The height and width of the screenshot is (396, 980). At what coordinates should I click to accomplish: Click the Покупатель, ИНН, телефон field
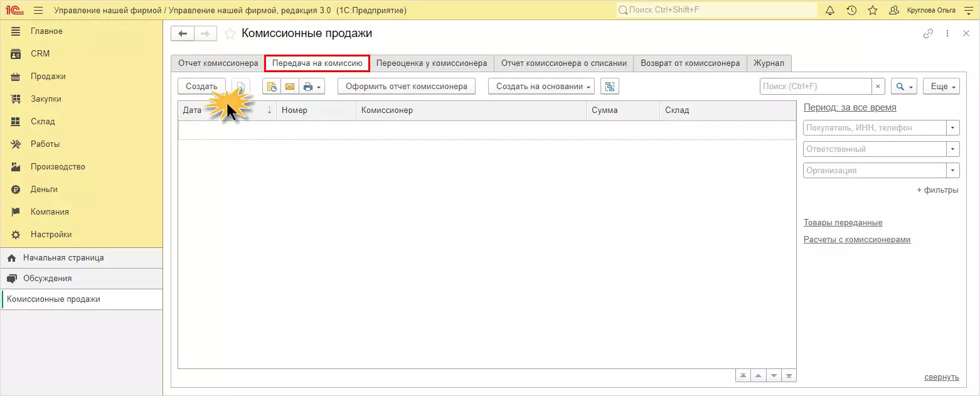(875, 128)
